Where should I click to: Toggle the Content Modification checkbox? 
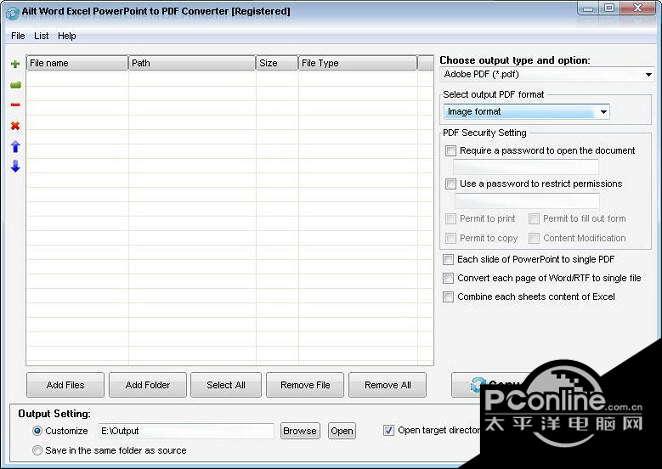534,239
